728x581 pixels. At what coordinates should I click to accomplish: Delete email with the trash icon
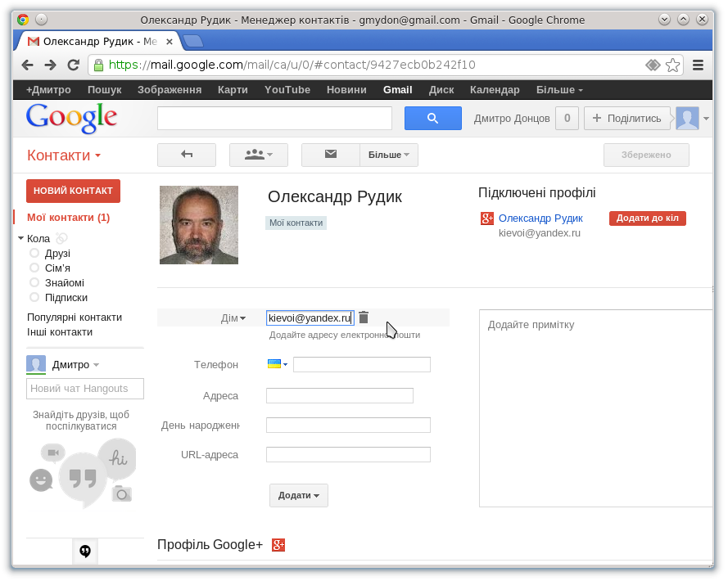click(x=364, y=318)
